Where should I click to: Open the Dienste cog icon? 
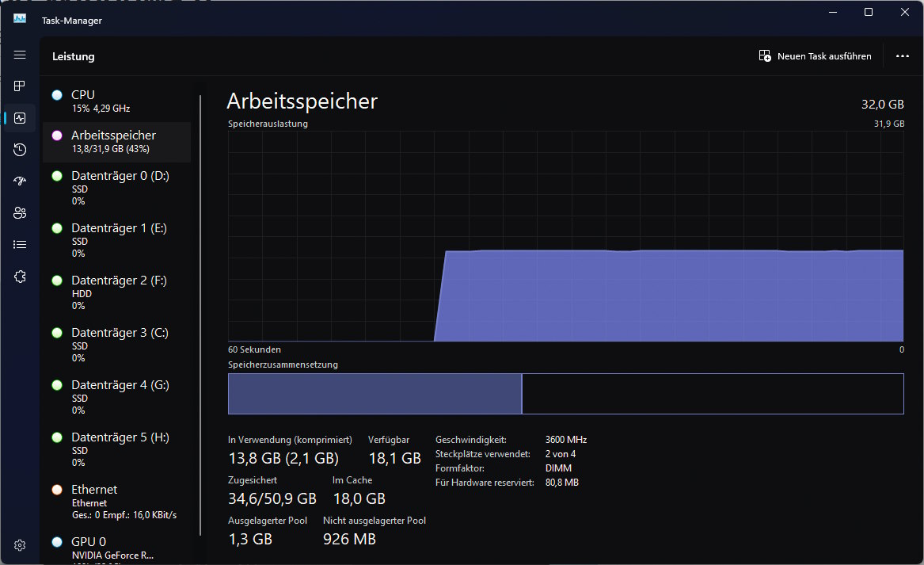tap(19, 276)
